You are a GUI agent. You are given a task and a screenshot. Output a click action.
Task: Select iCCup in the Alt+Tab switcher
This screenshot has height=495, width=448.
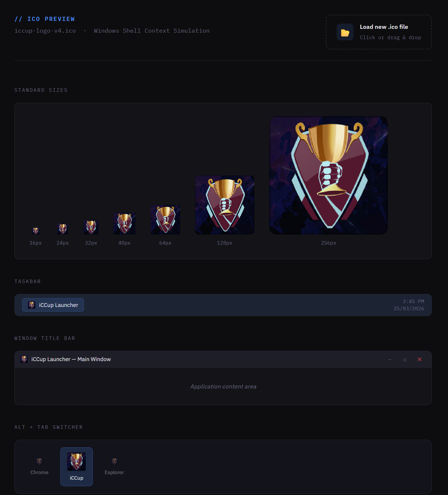pos(77,467)
